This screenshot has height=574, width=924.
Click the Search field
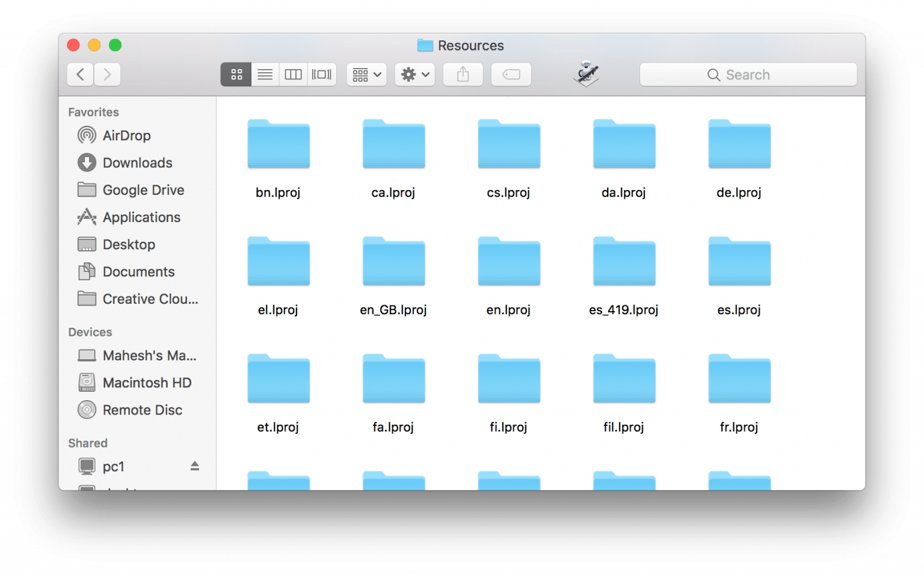tap(748, 75)
